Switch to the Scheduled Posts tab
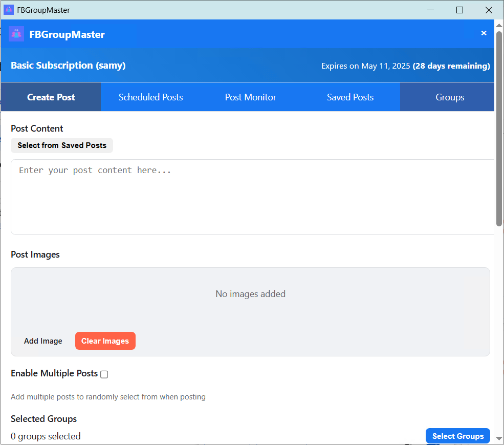The height and width of the screenshot is (445, 504). coord(150,97)
